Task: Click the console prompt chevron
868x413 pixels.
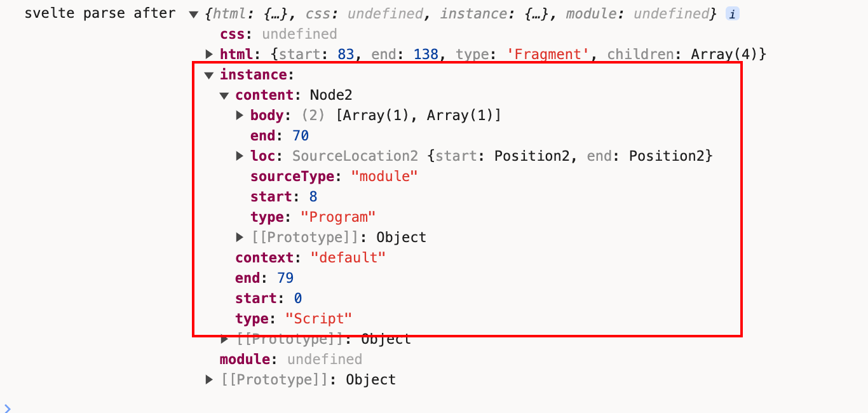Action: (7, 407)
